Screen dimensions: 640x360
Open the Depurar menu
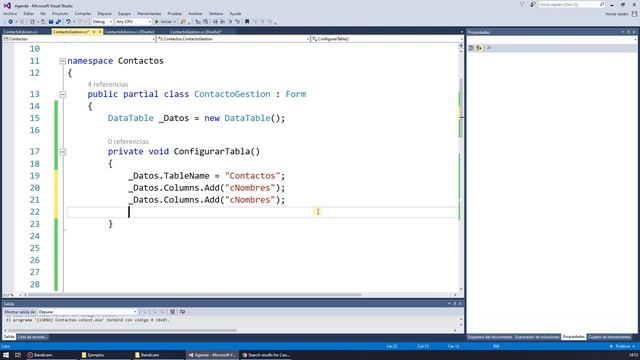tap(104, 13)
